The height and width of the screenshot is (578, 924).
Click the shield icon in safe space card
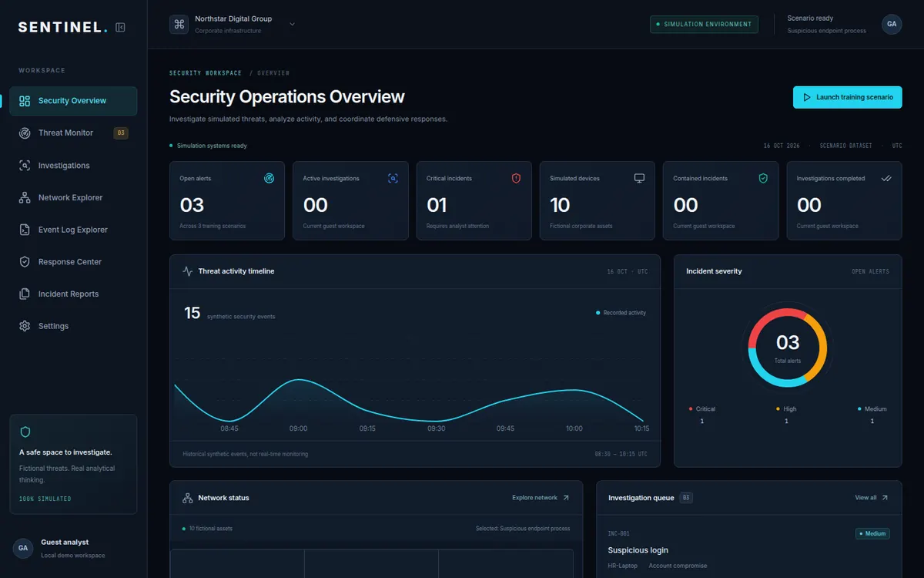25,432
